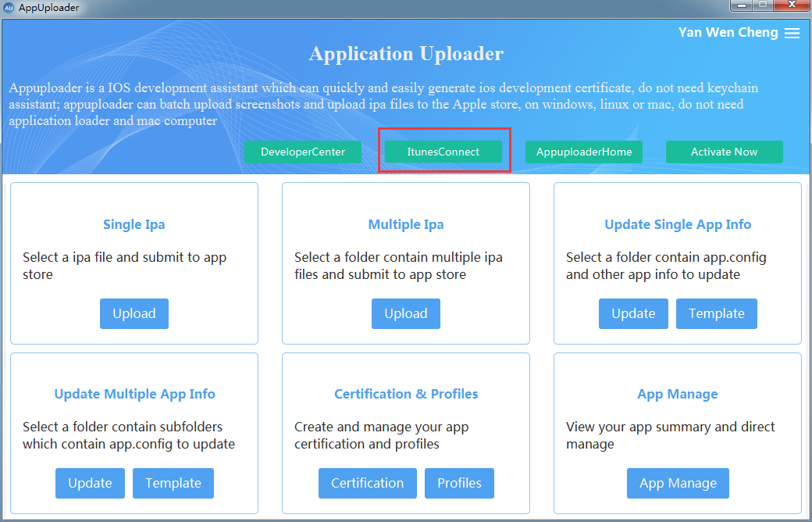Select the Update Multiple App Info heading
The image size is (812, 522).
point(134,394)
